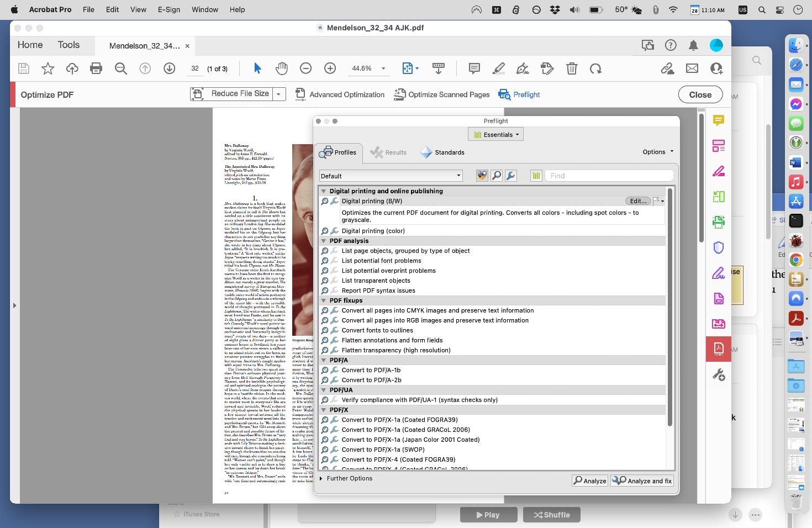Open the E-Sign menu

(169, 9)
